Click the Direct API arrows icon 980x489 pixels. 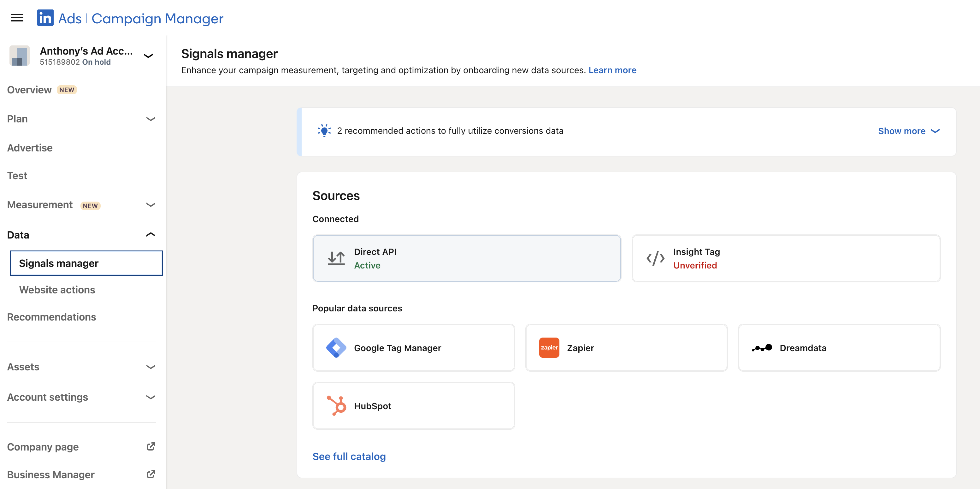[336, 258]
